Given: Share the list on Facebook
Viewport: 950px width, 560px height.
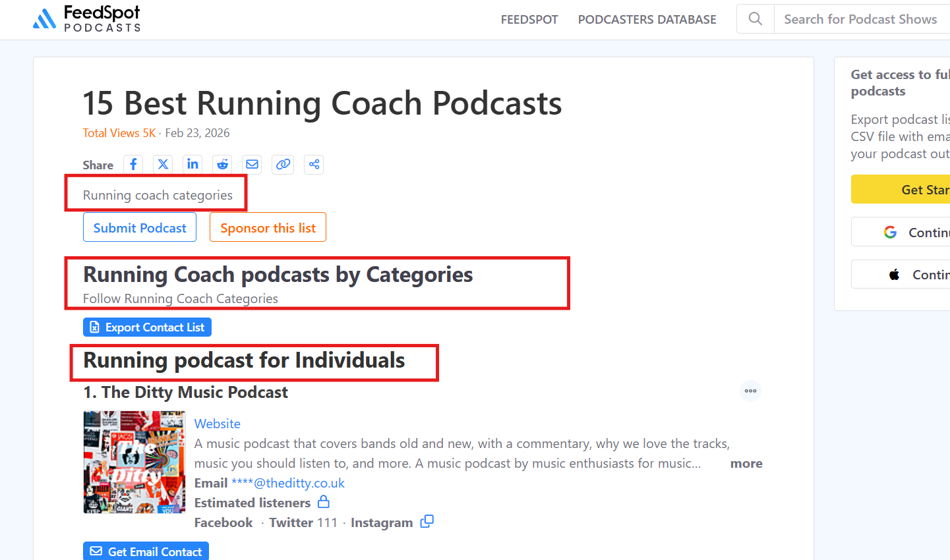Looking at the screenshot, I should [133, 164].
